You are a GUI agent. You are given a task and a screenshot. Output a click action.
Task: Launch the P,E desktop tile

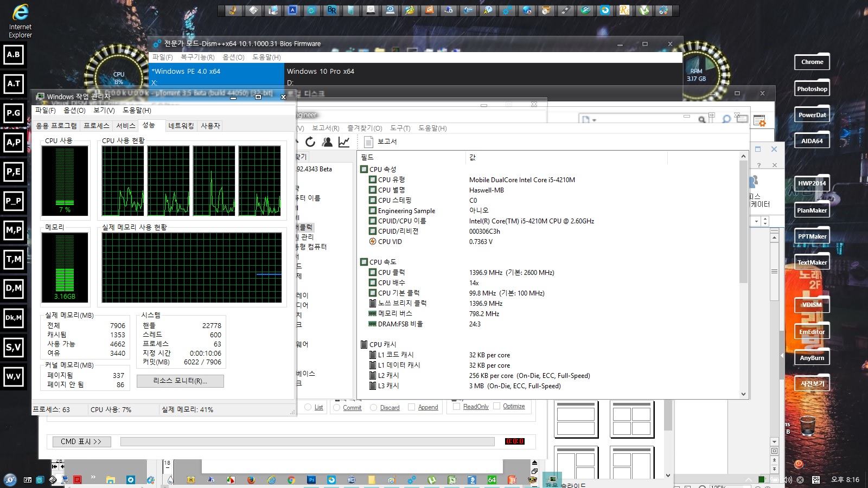14,171
